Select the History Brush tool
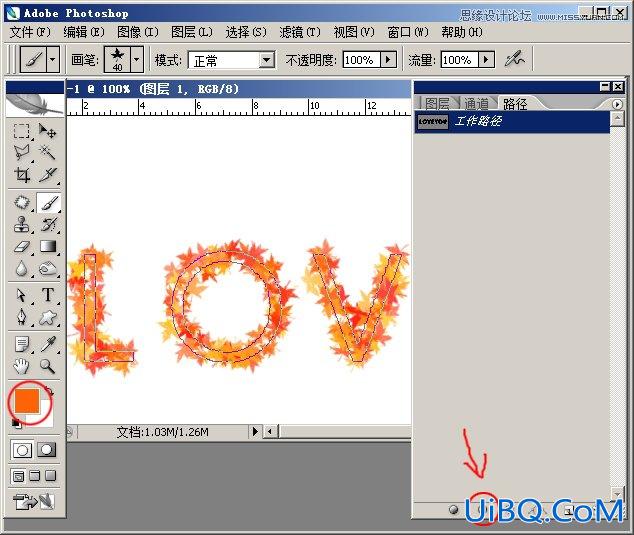 [48, 224]
